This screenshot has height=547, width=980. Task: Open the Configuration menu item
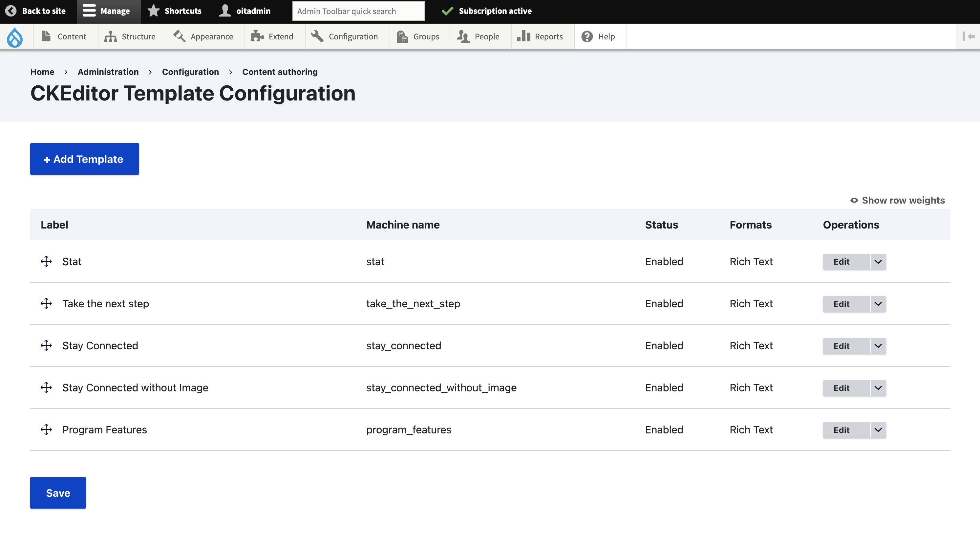point(345,36)
